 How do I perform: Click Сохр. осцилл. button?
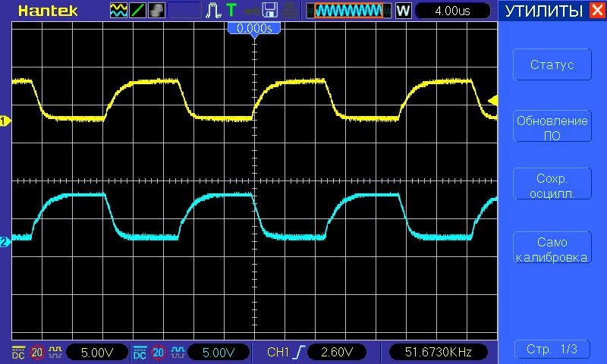pos(552,184)
